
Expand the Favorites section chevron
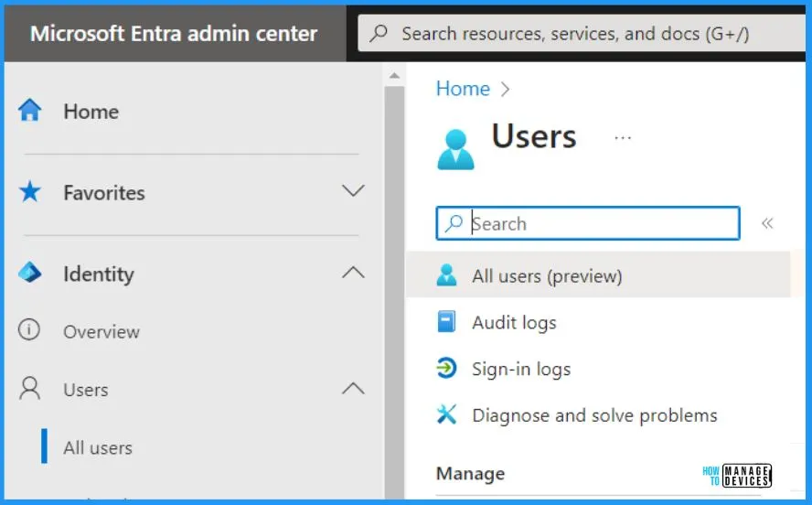point(353,190)
